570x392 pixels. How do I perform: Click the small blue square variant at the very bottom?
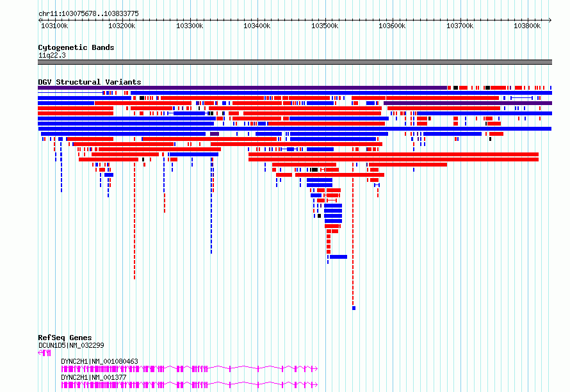pyautogui.click(x=354, y=308)
